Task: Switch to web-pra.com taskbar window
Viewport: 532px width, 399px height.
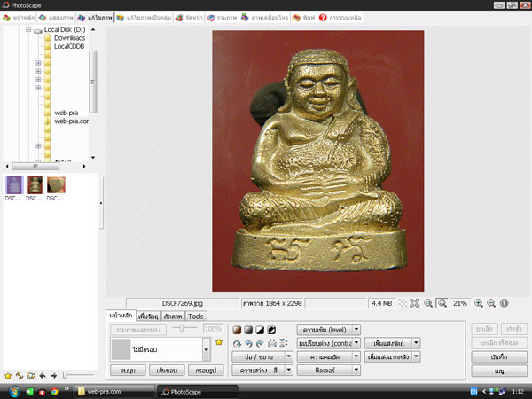Action: (x=114, y=392)
